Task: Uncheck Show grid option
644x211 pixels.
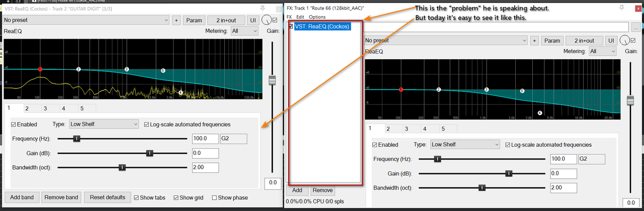Action: (176, 197)
